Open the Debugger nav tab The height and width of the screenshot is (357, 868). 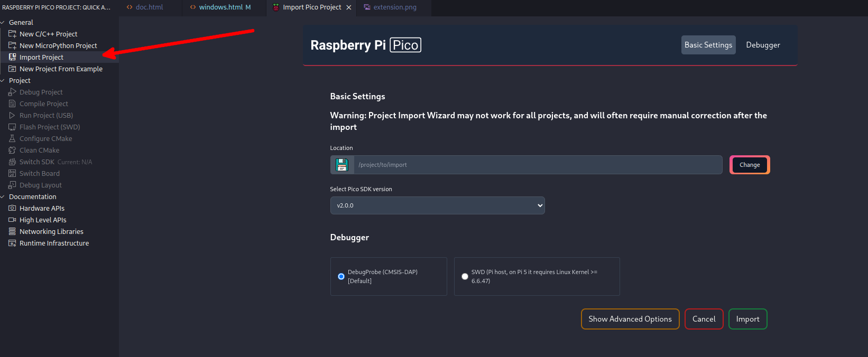[763, 45]
